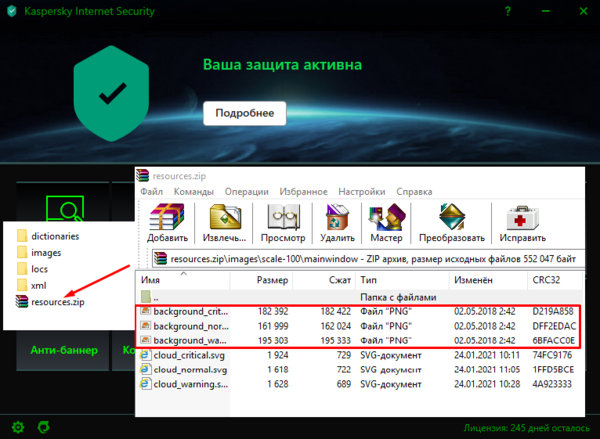Click the resources.zip file name in folder list
Screen dimensions: 600x439
tap(58, 302)
